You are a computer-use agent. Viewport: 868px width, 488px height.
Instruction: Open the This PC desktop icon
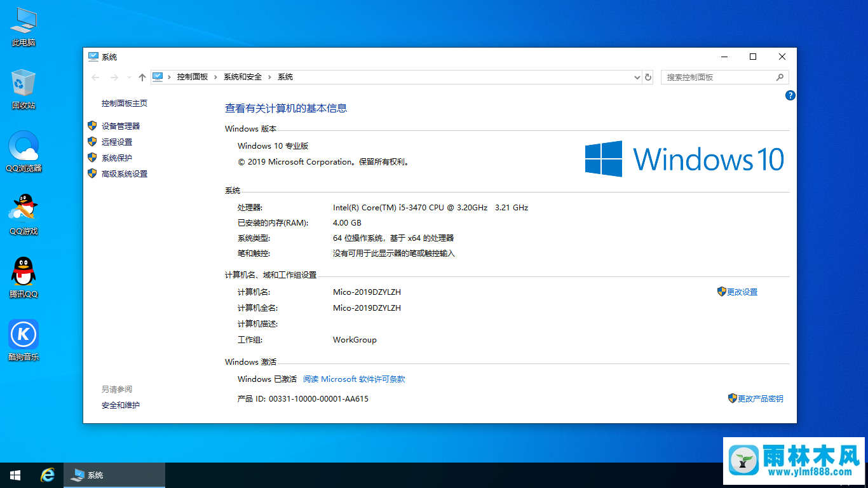(24, 27)
